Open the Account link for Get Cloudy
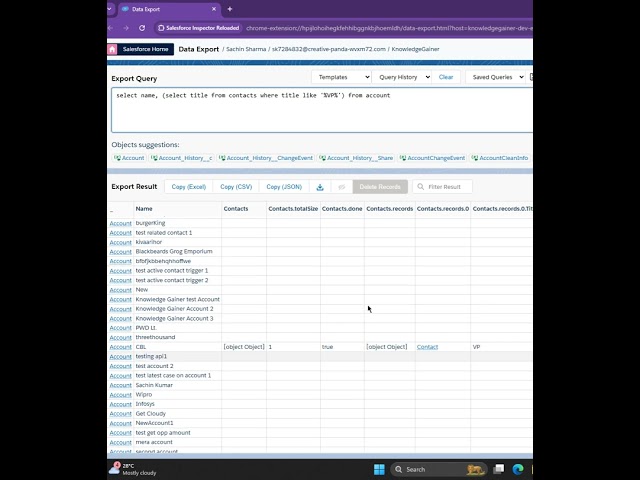Viewport: 640px width, 480px height. [120, 413]
